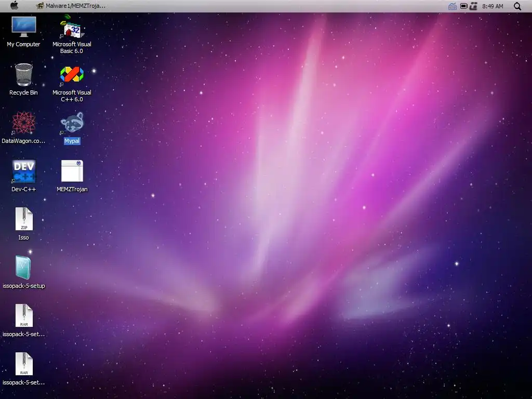The height and width of the screenshot is (399, 532).
Task: Select the DataWagon.co... shortcut icon
Action: pyautogui.click(x=23, y=123)
